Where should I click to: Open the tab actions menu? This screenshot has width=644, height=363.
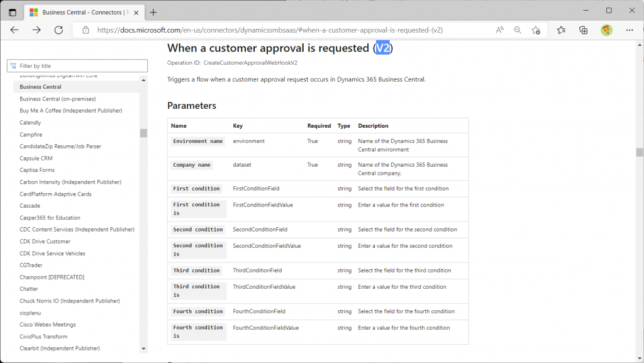tap(13, 13)
